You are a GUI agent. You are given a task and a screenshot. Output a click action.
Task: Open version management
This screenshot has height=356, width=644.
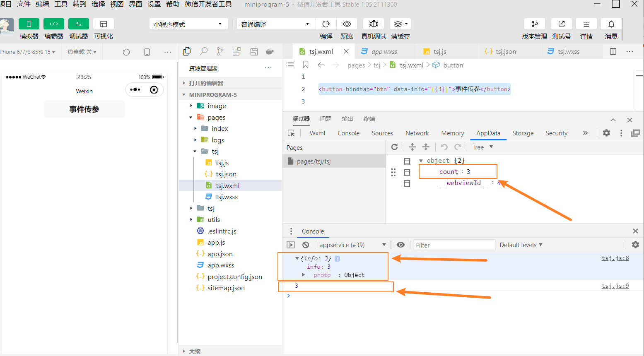click(535, 24)
